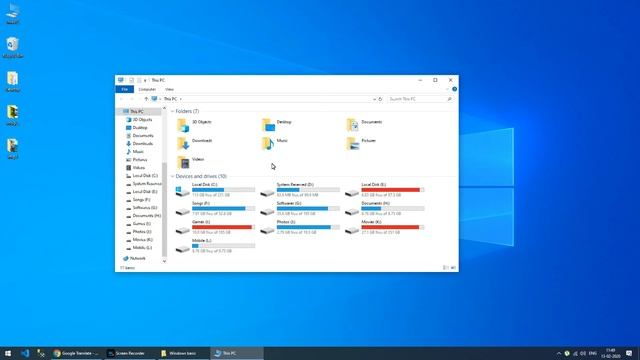Select Documents (H:) drive in main pane

coord(384,209)
